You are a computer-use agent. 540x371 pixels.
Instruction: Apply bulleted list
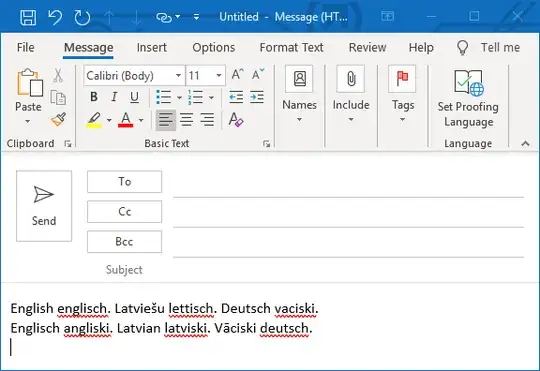(x=164, y=97)
